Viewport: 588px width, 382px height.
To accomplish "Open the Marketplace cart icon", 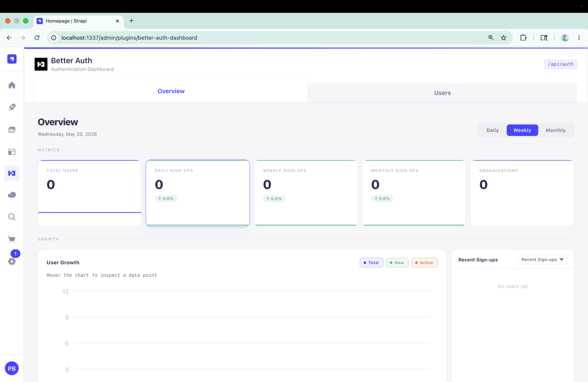I will (12, 239).
